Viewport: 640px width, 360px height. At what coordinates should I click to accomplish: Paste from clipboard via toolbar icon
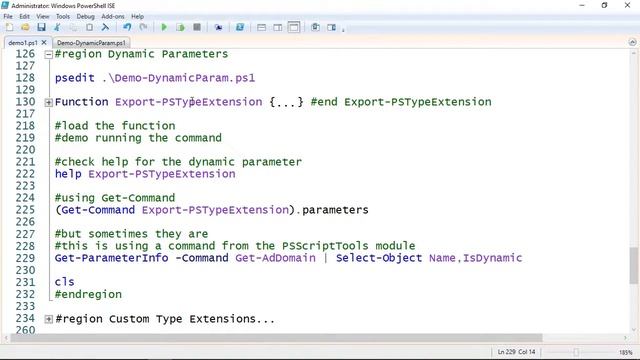click(x=89, y=27)
